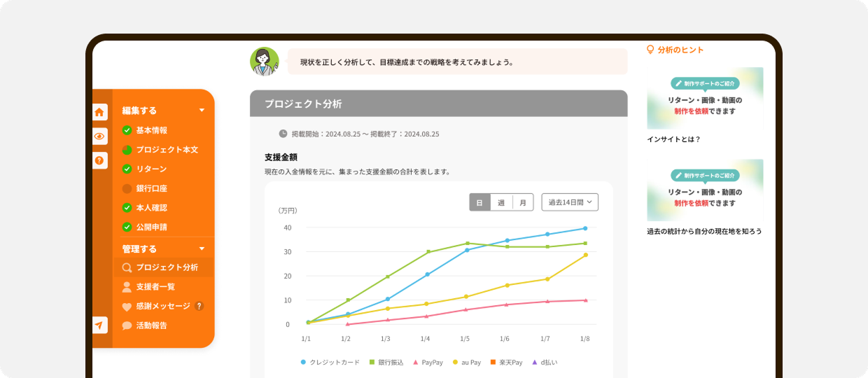The image size is (868, 378).
Task: Click the advisor avatar icon
Action: pos(265,62)
